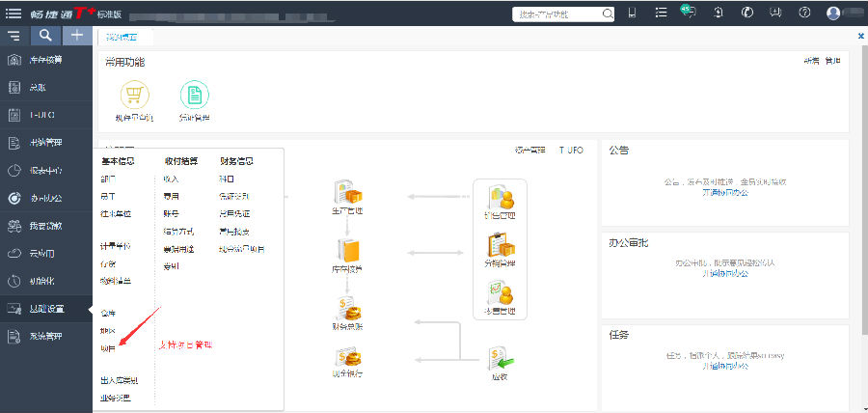Open the 销售管理 workflow icon
Image resolution: width=868 pixels, height=413 pixels.
(500, 201)
